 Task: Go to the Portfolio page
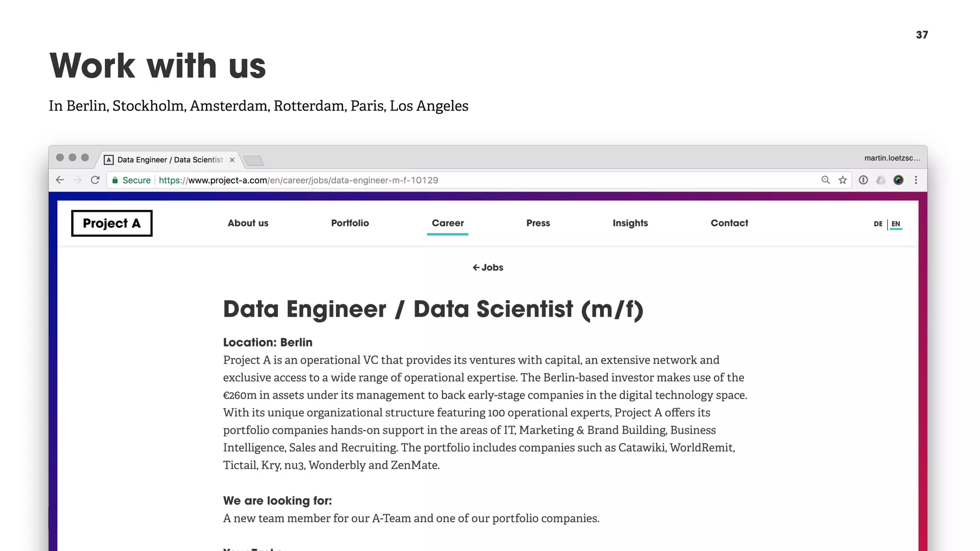tap(350, 223)
